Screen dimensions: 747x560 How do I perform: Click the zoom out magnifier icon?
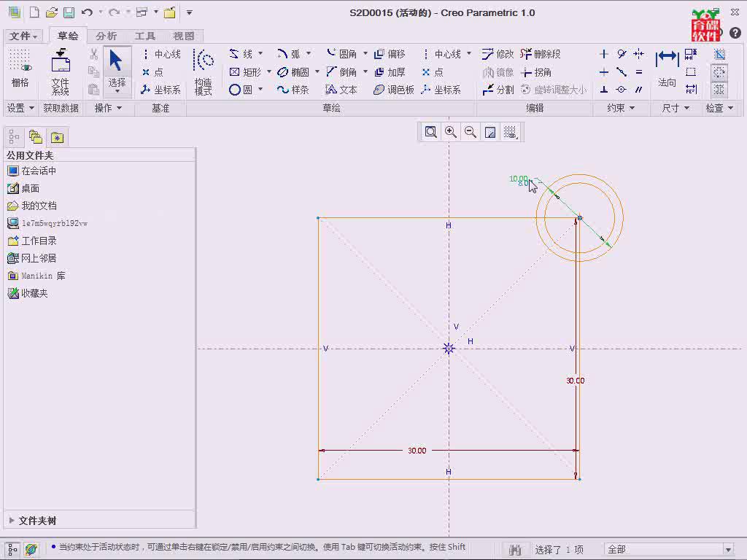[x=471, y=132]
